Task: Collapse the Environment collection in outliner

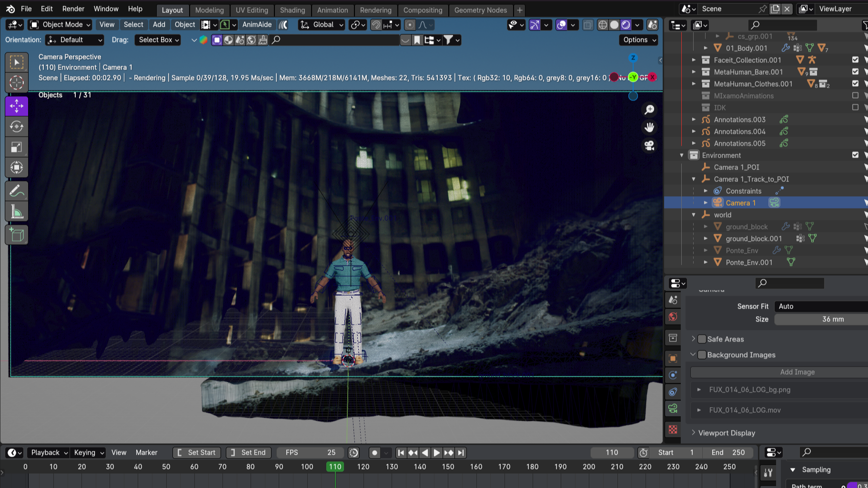Action: pos(682,155)
